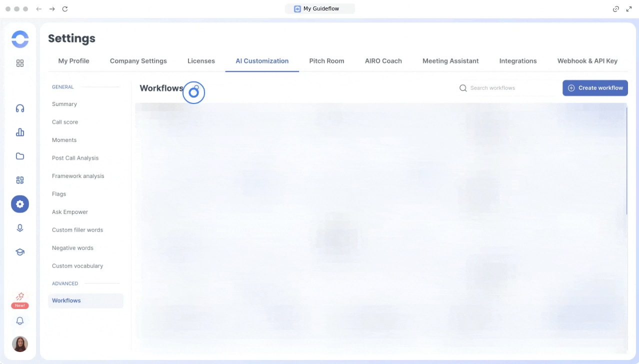
Task: Select Call score in General menu
Action: pyautogui.click(x=65, y=122)
